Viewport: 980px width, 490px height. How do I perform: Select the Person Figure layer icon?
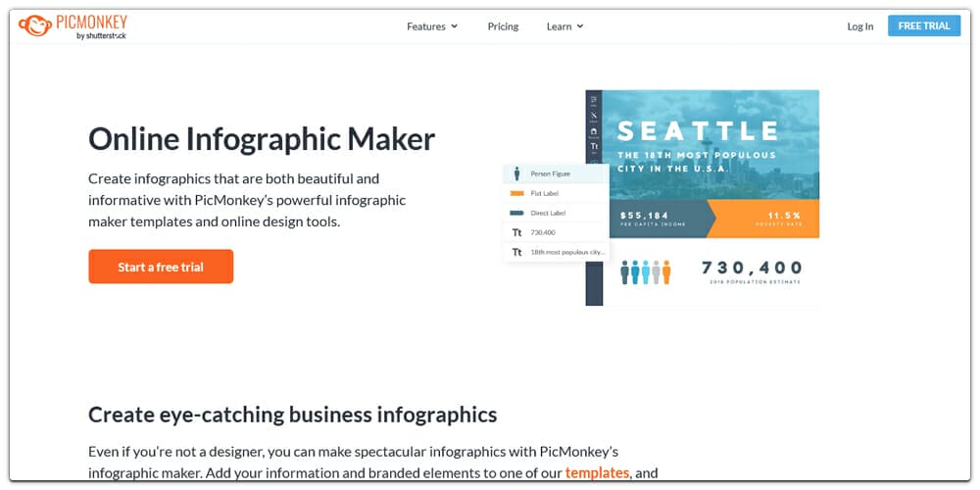(516, 173)
